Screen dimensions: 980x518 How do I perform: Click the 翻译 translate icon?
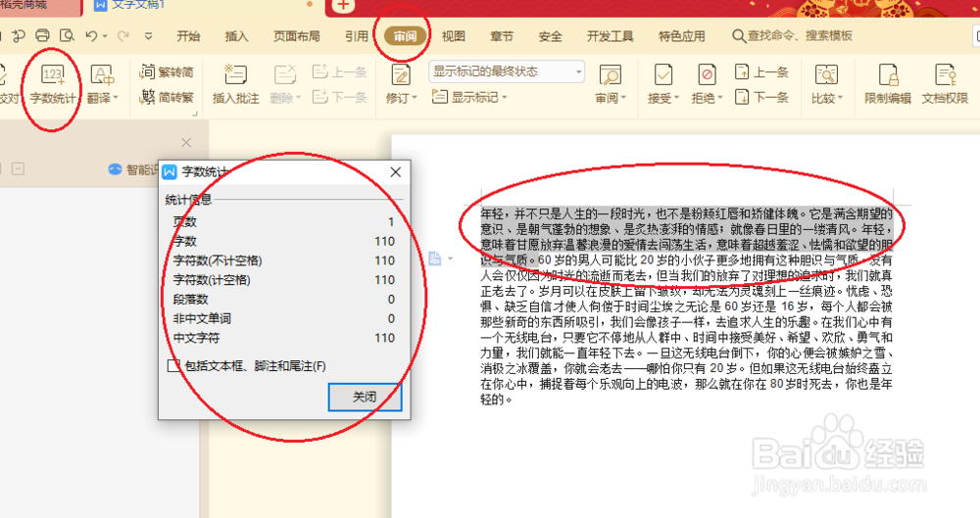pos(102,75)
